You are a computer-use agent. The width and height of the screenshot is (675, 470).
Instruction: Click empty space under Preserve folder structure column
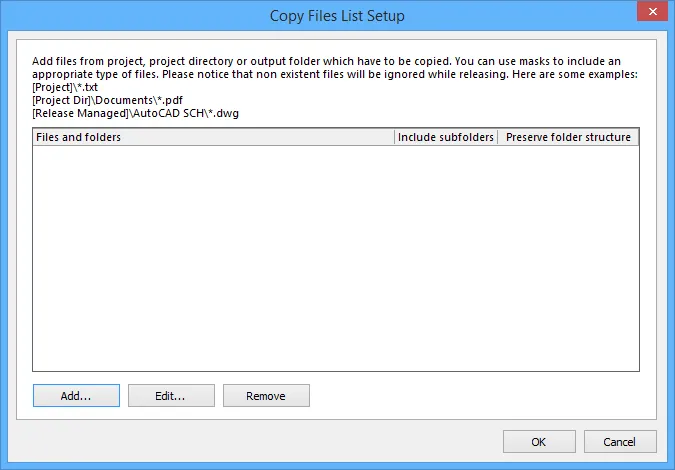tap(568, 260)
